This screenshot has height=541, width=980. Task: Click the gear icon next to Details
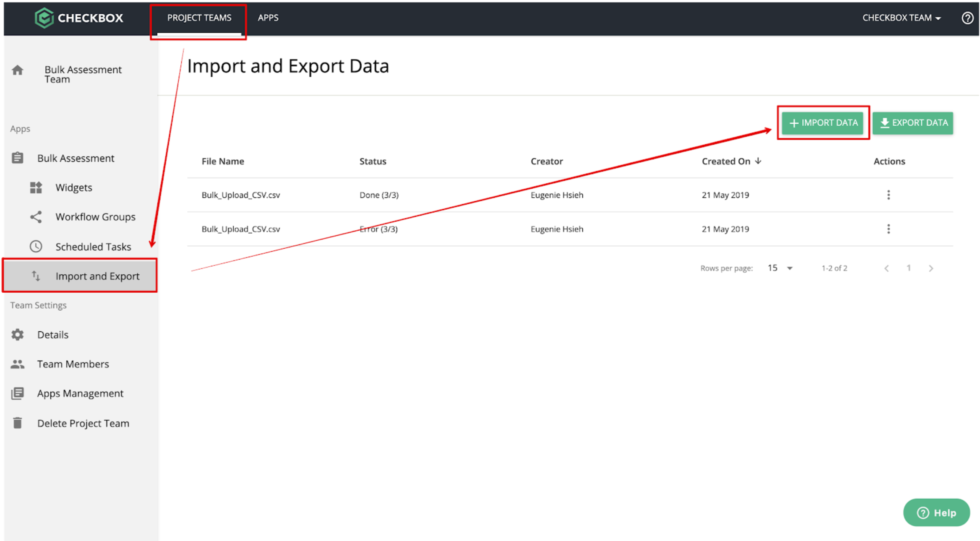17,334
